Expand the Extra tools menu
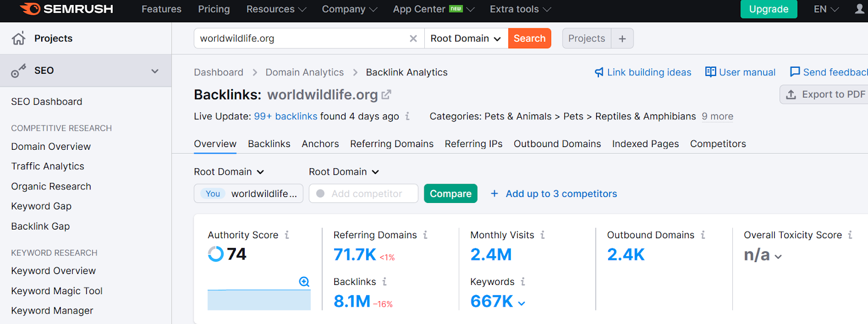 pos(520,9)
